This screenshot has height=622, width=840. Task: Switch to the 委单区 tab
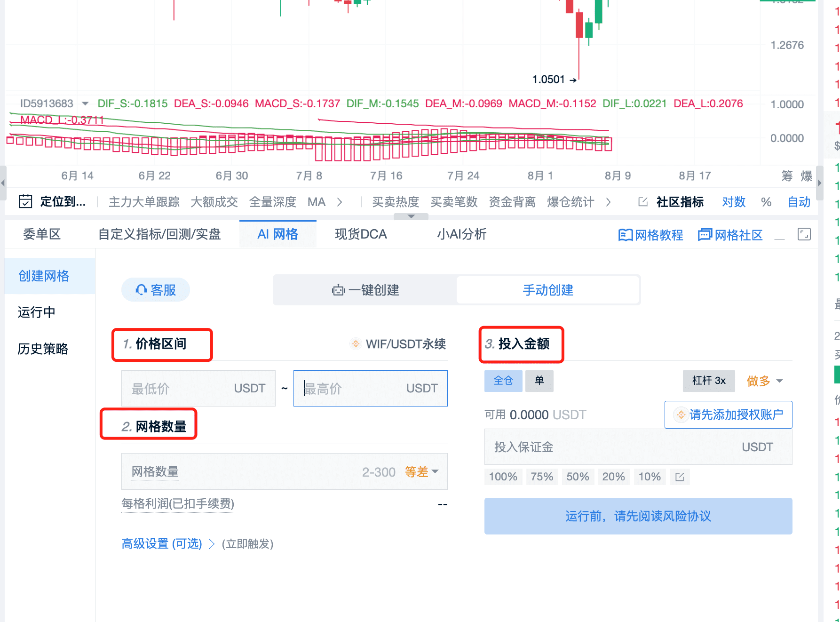click(42, 234)
